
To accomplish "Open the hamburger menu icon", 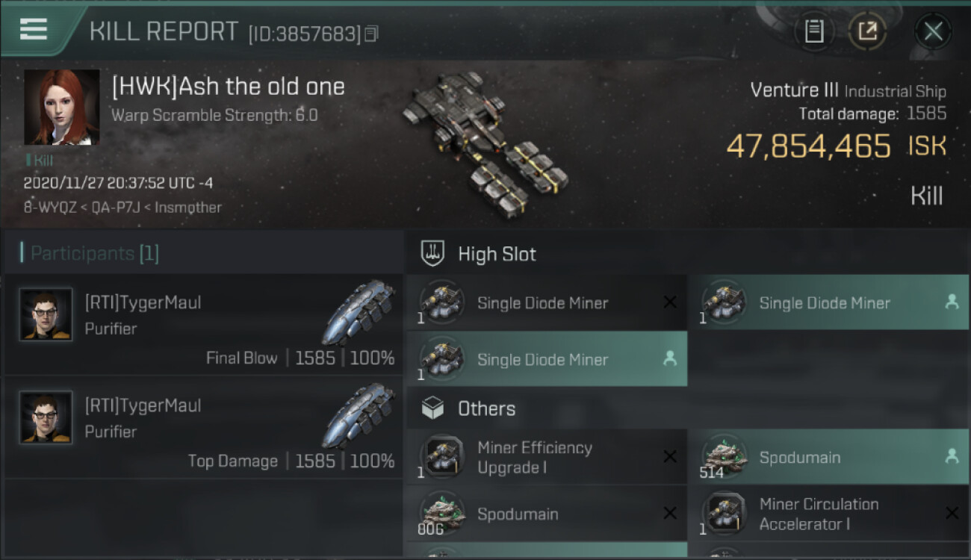I will pos(34,29).
